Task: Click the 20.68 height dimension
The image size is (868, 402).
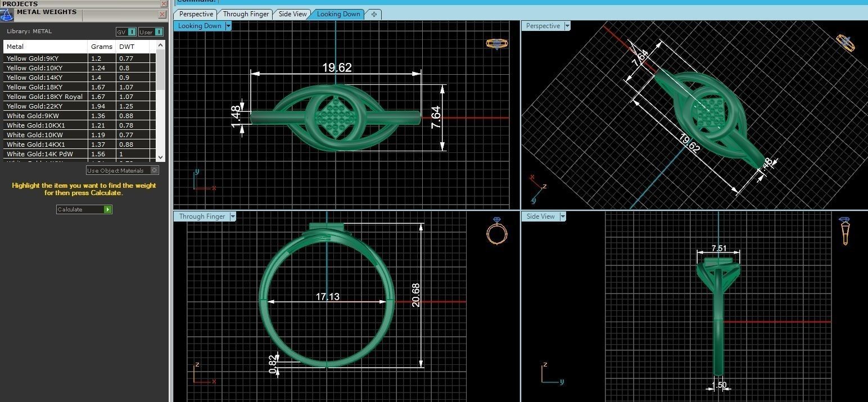Action: tap(415, 295)
